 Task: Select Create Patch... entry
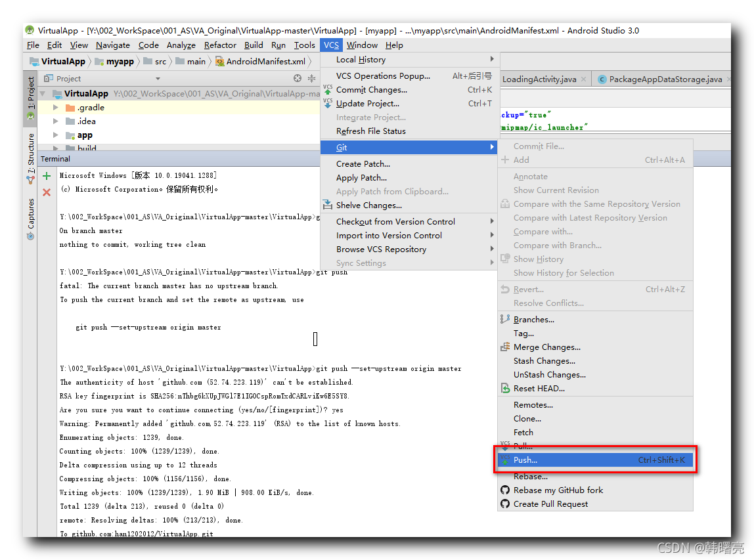(409, 164)
